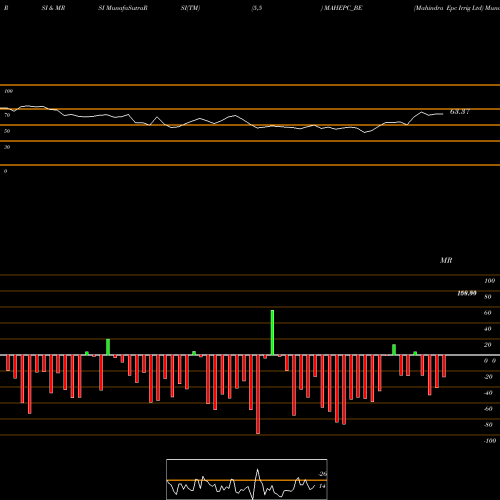This screenshot has width=500, height=500.
Task: Click the SI MunafaSutraR header text
Action: click(x=123, y=8)
